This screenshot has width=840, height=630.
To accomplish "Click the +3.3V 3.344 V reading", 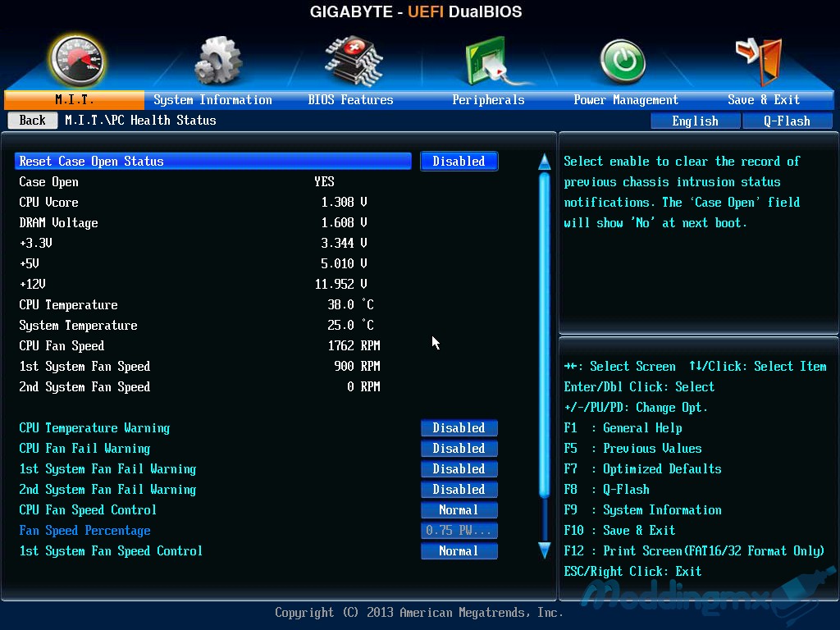I will [344, 243].
